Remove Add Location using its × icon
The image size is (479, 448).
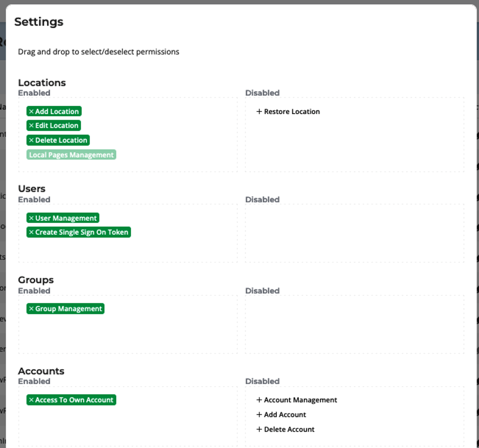(31, 111)
